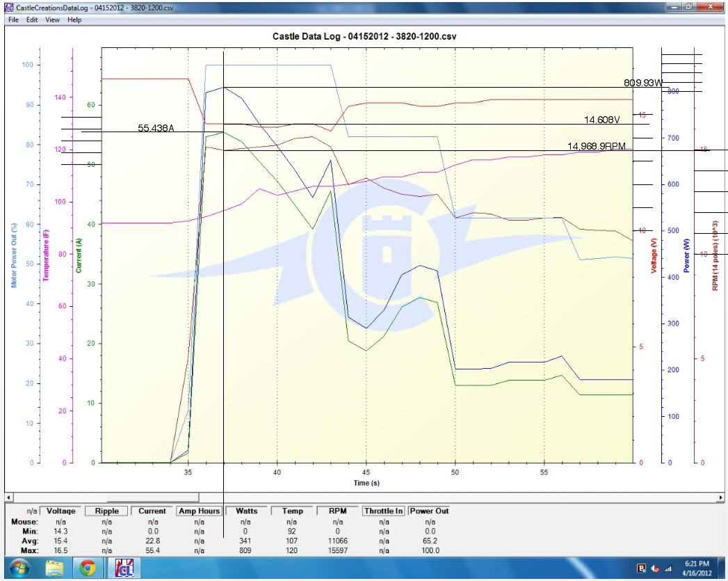Click the maximum Power Out value 100.0

[430, 551]
